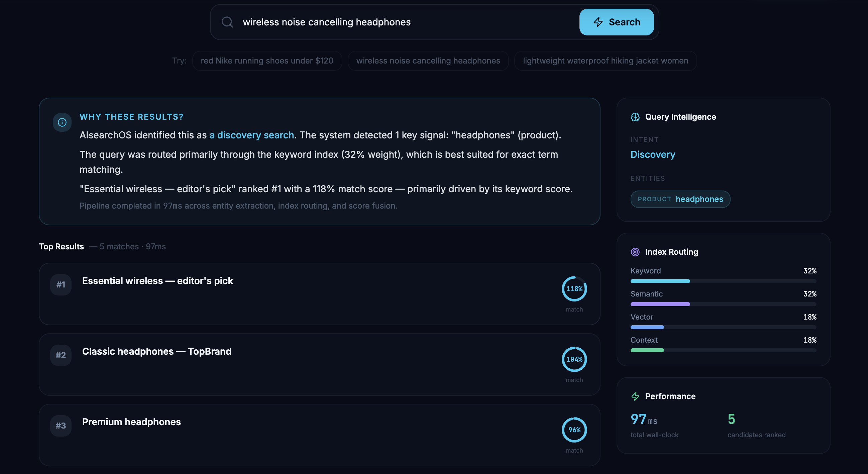The width and height of the screenshot is (868, 474).
Task: Click the Keyword routing weight bar
Action: (723, 281)
